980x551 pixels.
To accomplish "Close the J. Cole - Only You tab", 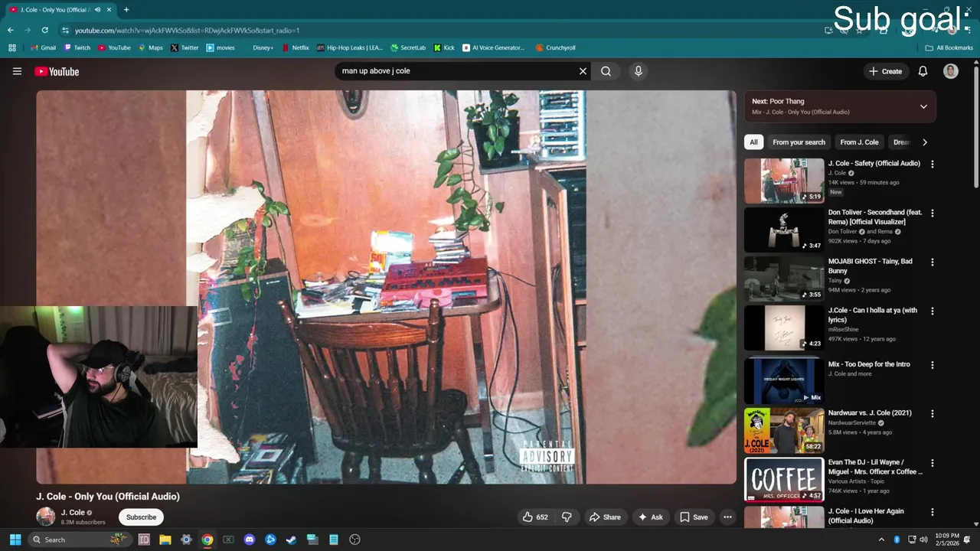I will [x=109, y=9].
